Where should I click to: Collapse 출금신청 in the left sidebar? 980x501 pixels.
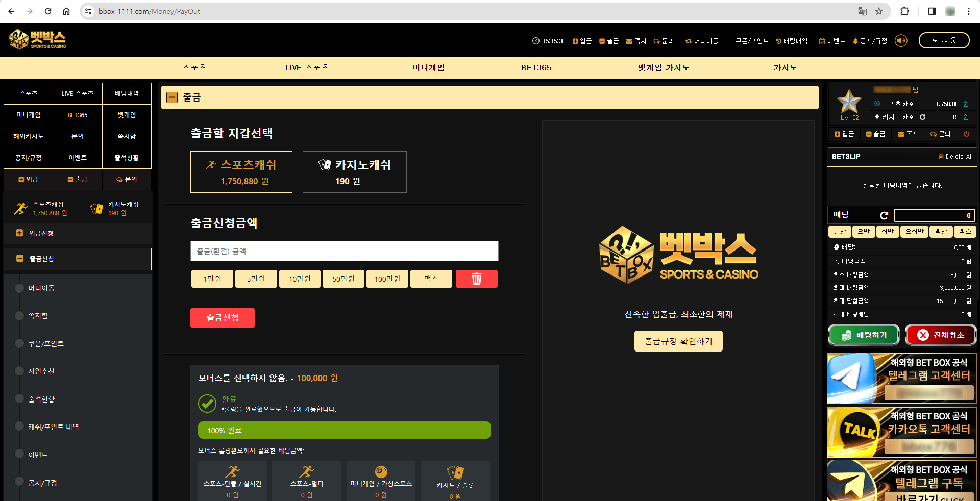[78, 259]
